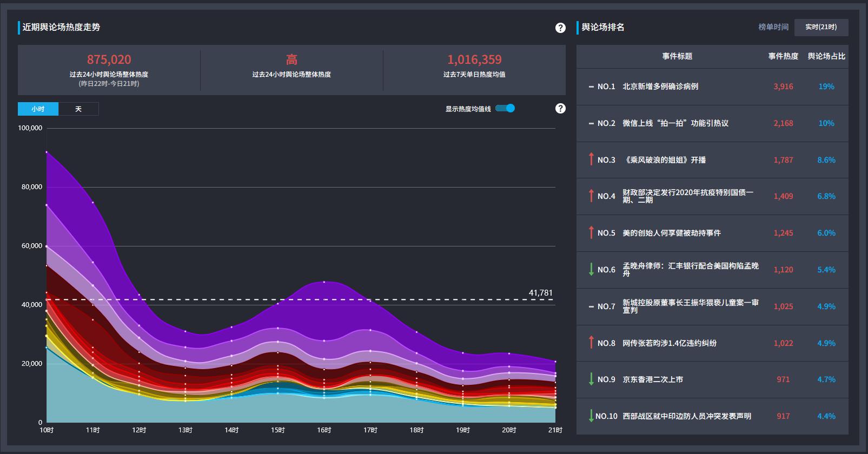This screenshot has height=454, width=868.
Task: Click share value 8.6% for NO.3
Action: [826, 160]
